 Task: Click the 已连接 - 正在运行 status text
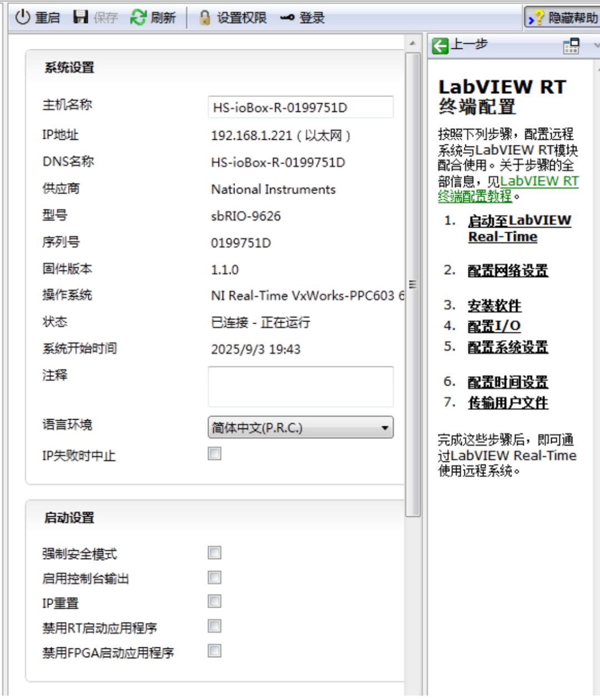pyautogui.click(x=261, y=323)
